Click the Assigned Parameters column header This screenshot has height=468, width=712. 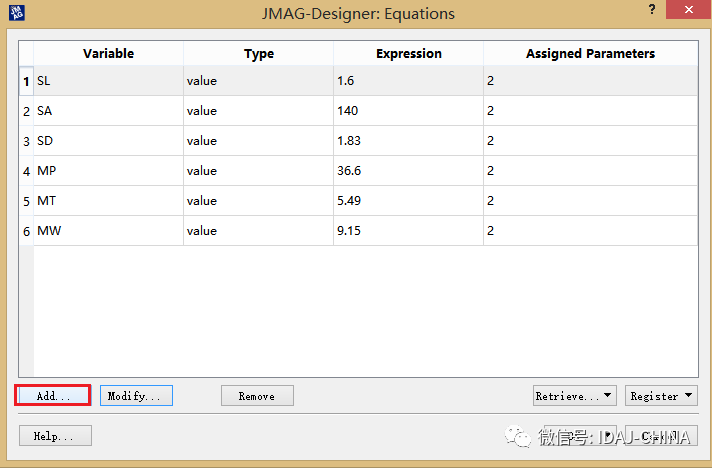[590, 54]
